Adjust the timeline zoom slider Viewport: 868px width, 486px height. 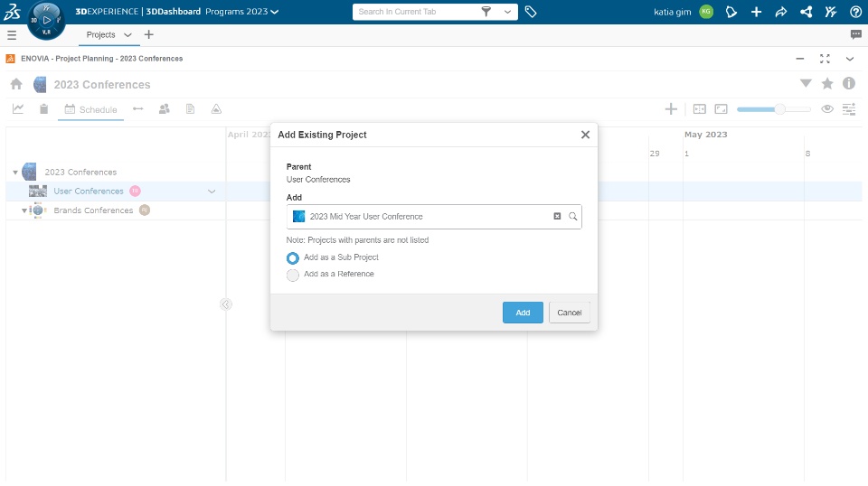coord(778,109)
